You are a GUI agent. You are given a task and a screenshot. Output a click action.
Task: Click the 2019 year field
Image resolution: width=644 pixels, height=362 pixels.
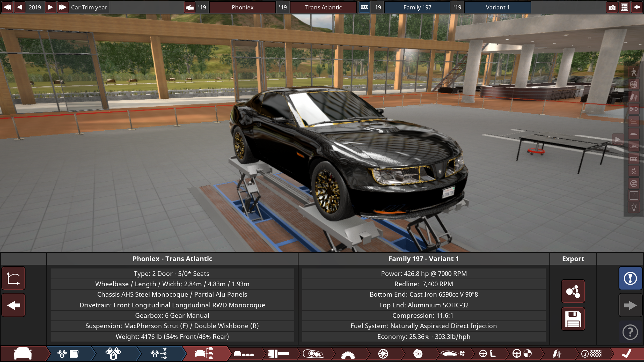35,7
